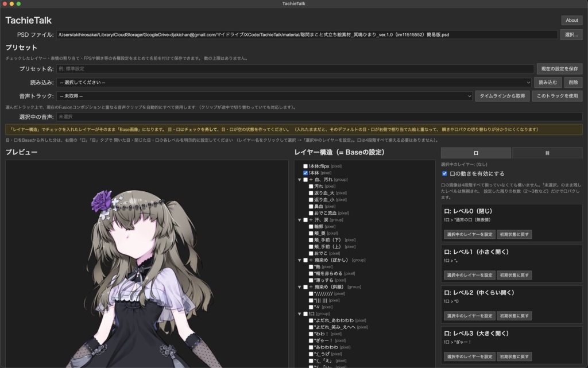Uncheck the !本体 layer checkbox
The width and height of the screenshot is (588, 368).
pos(305,173)
